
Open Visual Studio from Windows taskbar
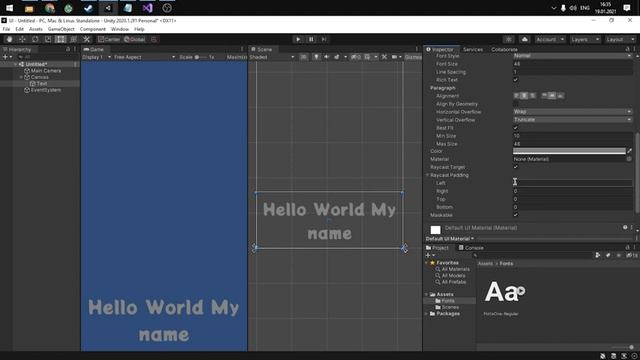pos(147,8)
